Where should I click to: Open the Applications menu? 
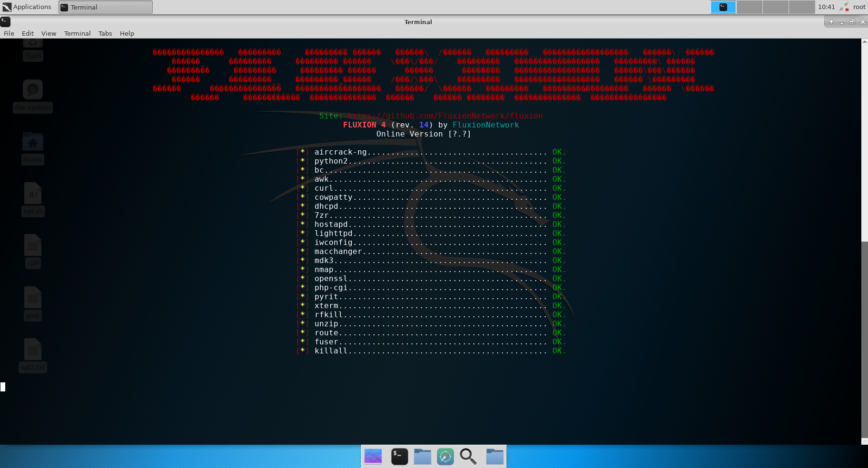click(27, 7)
